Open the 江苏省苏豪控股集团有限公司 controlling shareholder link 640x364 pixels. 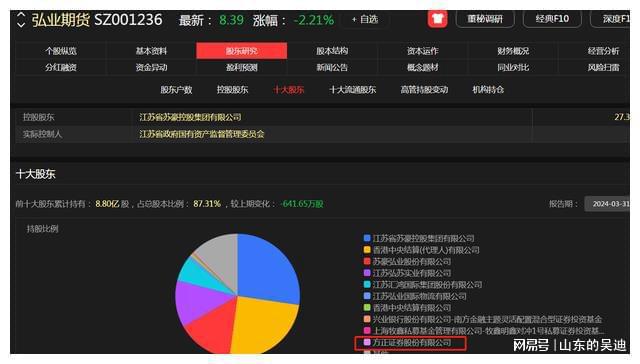(190, 118)
